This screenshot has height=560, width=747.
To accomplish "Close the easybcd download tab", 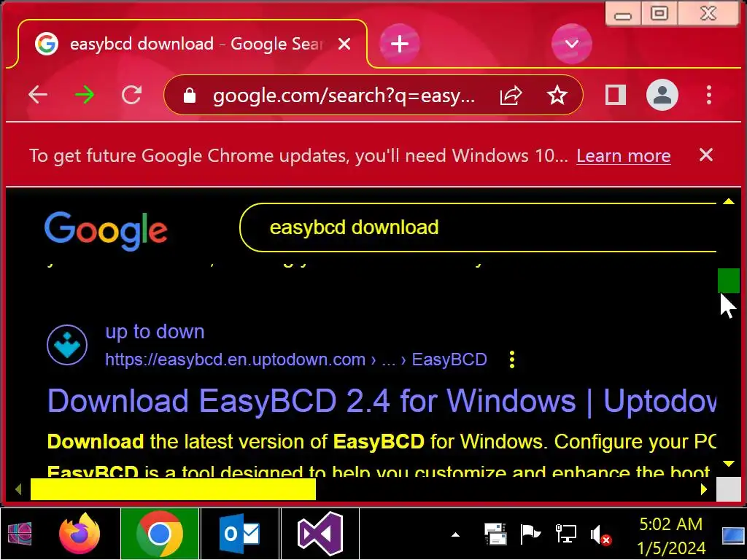I will tap(344, 44).
